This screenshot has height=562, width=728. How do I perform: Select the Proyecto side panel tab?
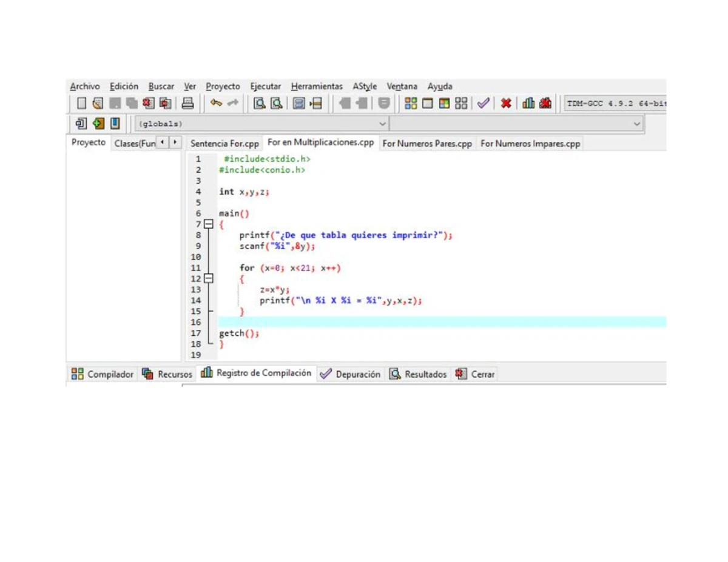pos(89,143)
